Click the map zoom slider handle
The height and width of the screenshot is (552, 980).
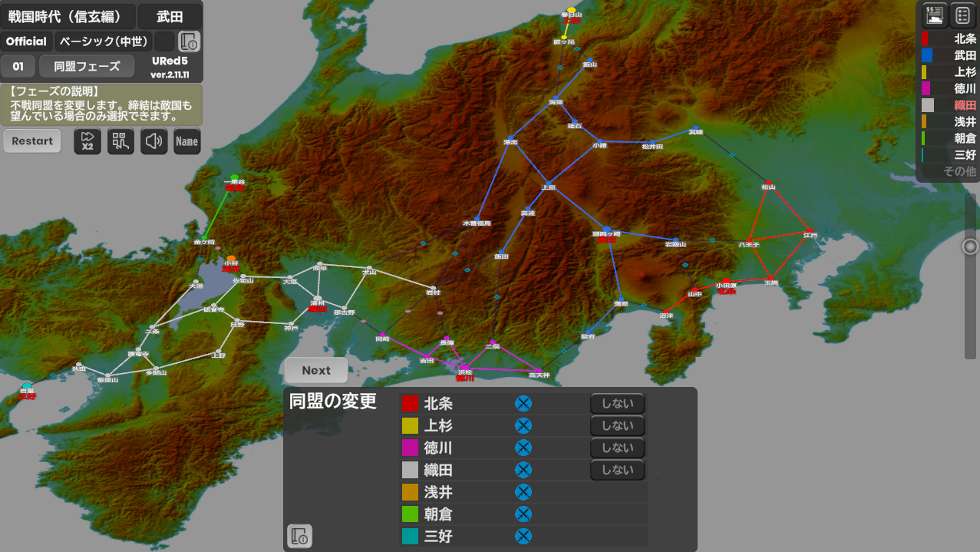pos(970,246)
